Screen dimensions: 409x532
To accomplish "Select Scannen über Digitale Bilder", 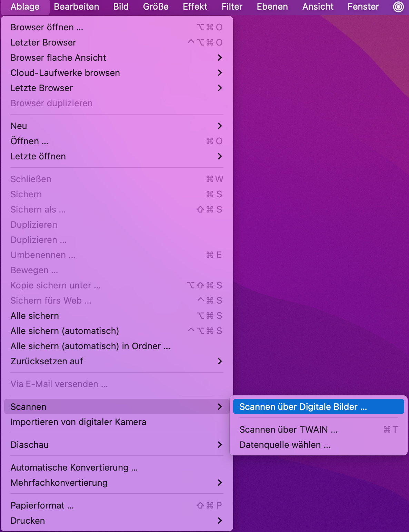I will pos(303,407).
